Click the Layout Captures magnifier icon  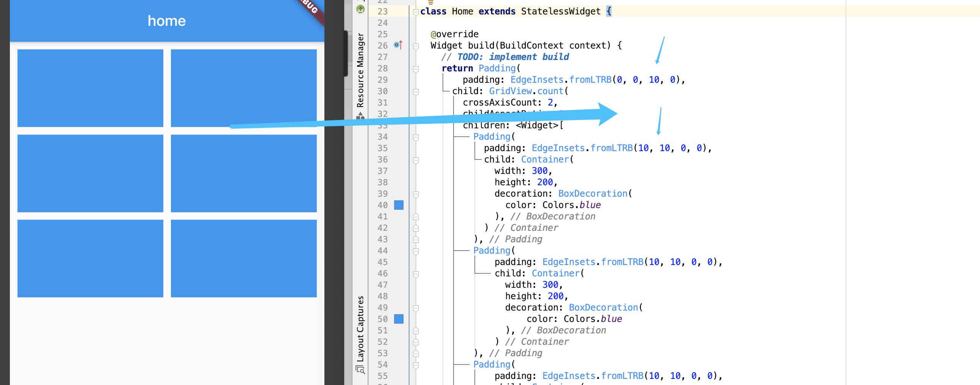pos(360,369)
